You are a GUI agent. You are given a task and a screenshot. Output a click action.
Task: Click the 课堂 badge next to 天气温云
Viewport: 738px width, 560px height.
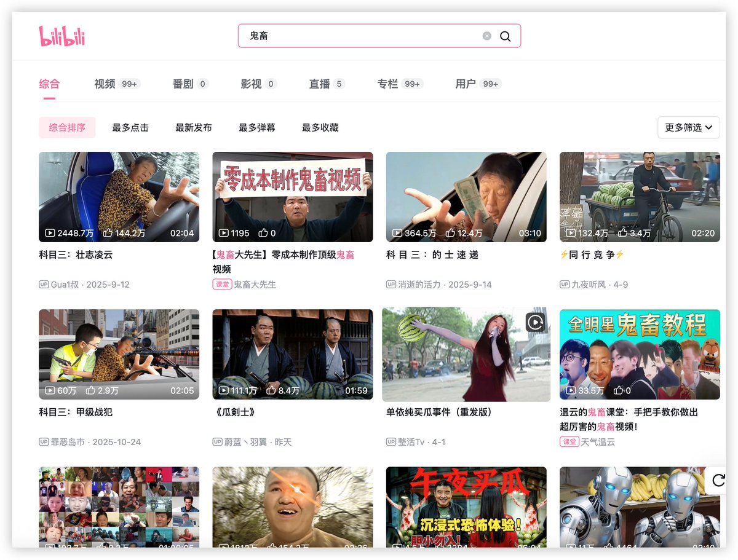[569, 441]
